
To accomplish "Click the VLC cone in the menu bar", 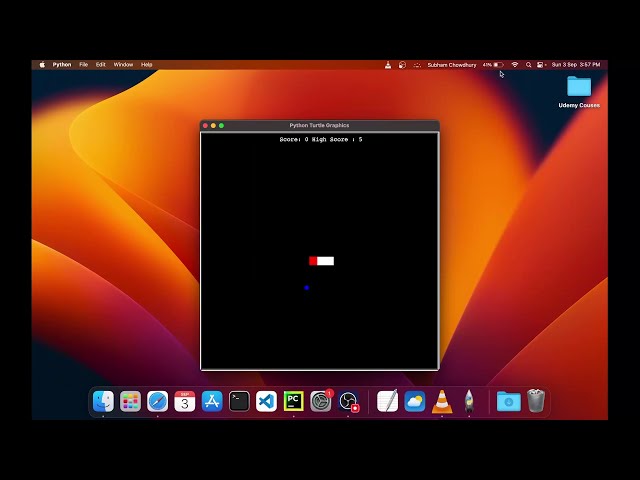I will [388, 65].
